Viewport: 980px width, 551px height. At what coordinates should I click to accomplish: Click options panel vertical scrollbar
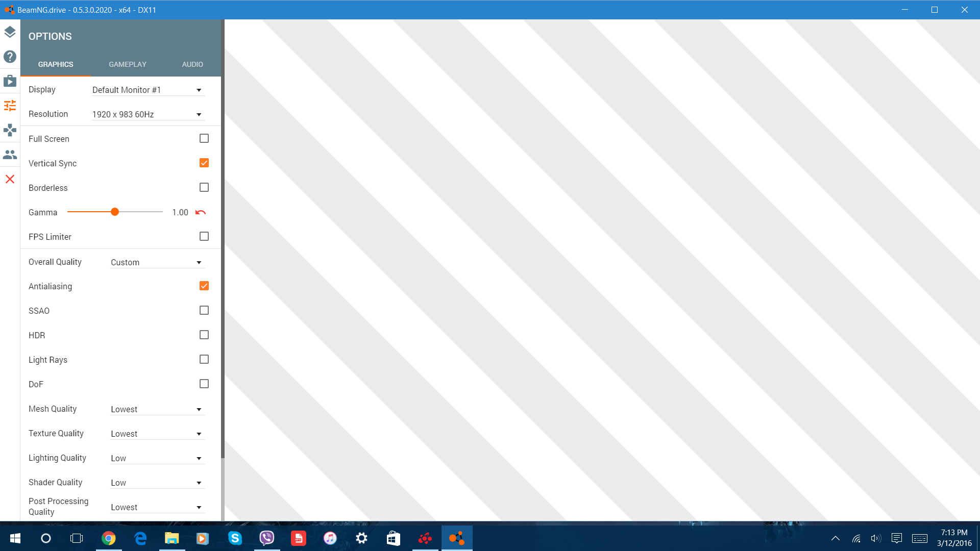tap(223, 240)
